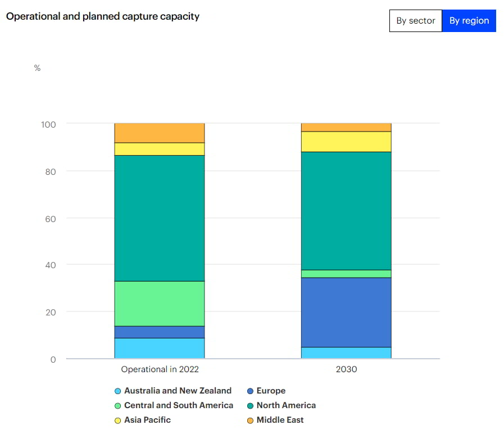
Task: Click the '40' y-axis value
Action: (51, 265)
